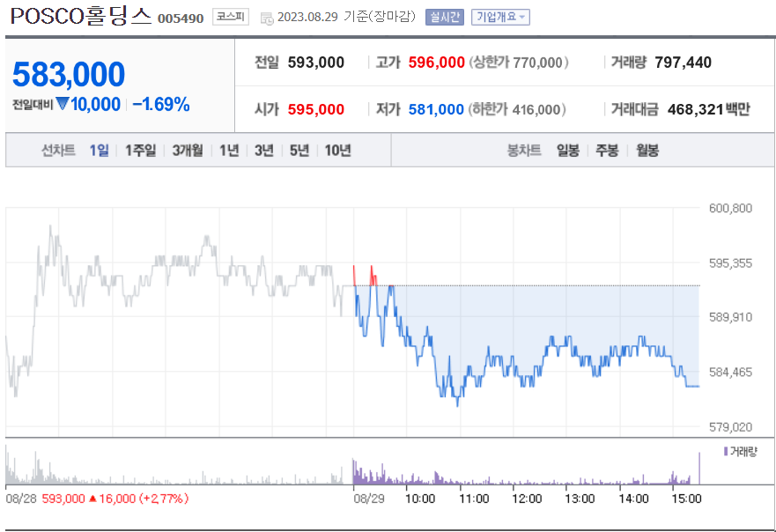
Task: Click the 13:00 time axis label
Action: (x=580, y=499)
